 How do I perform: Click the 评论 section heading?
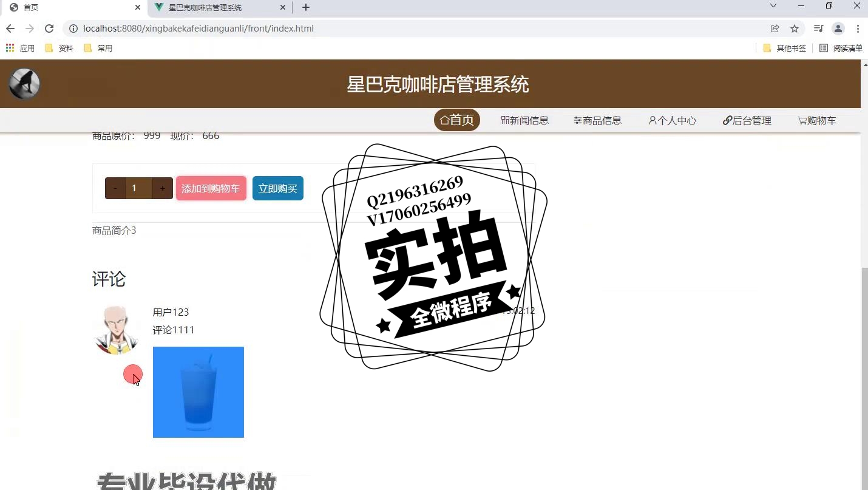coord(109,279)
